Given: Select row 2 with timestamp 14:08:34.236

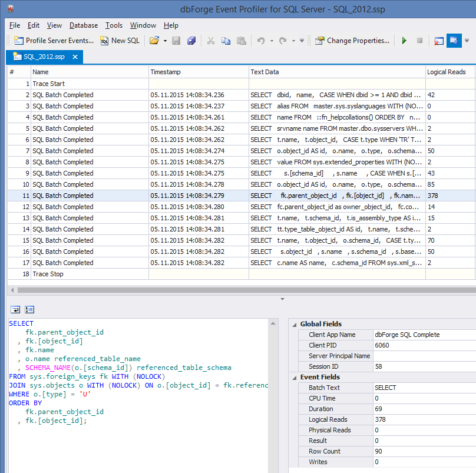Looking at the screenshot, I should pos(242,95).
